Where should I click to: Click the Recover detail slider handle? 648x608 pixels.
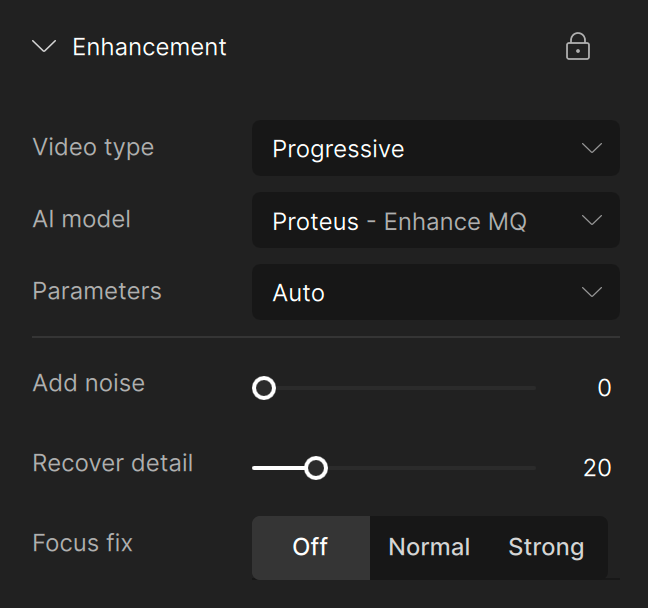tap(316, 468)
